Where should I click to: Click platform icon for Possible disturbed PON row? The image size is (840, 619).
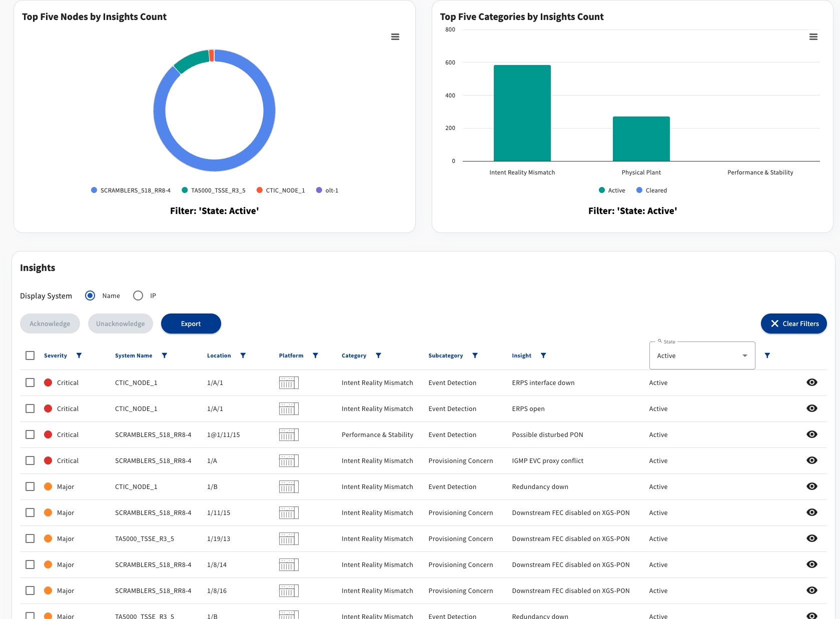tap(289, 435)
